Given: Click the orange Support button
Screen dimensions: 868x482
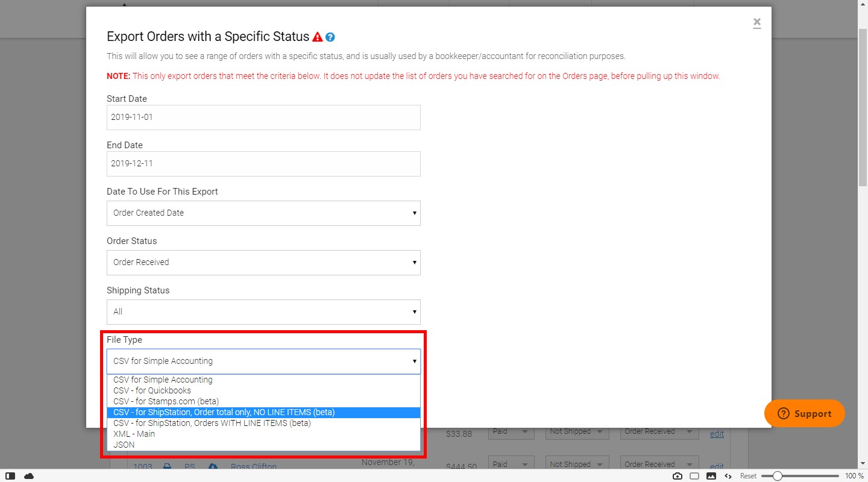Looking at the screenshot, I should 805,413.
